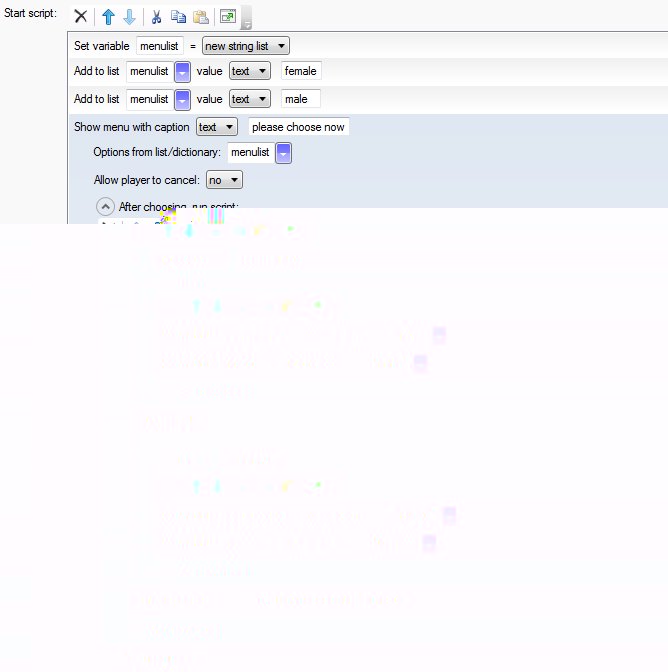Cut the selected script command
Image resolution: width=668 pixels, height=672 pixels.
tap(157, 17)
